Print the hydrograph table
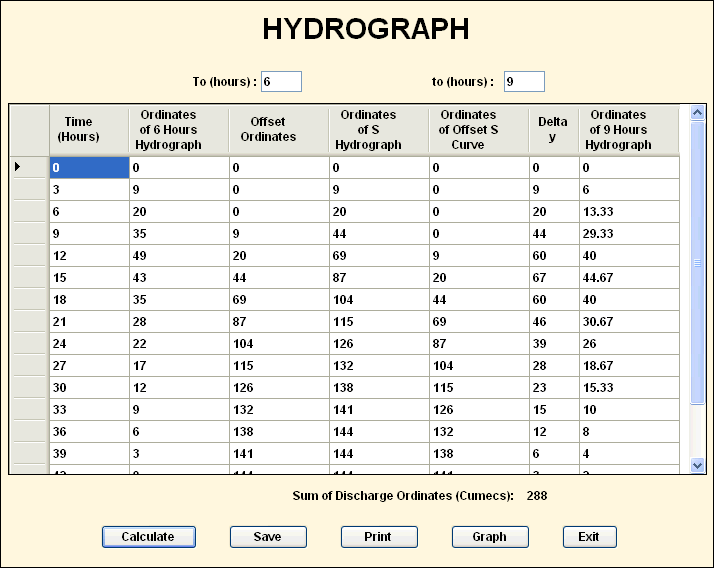The width and height of the screenshot is (714, 568). [378, 537]
